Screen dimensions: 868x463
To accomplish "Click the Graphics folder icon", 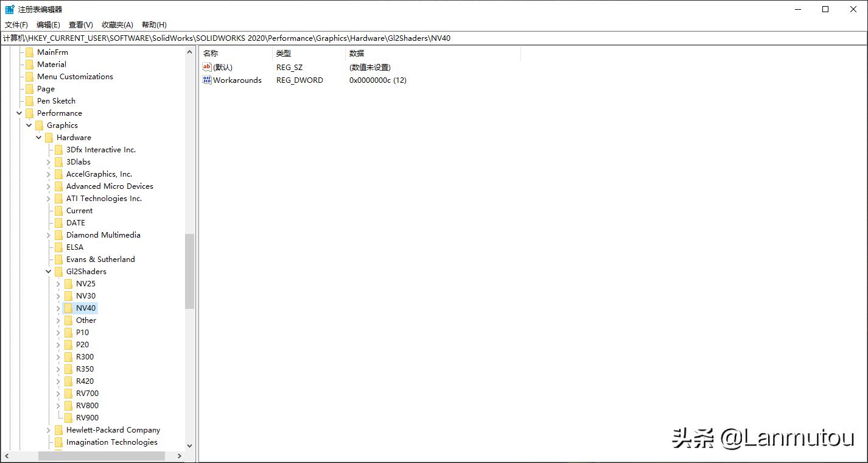I will point(40,125).
